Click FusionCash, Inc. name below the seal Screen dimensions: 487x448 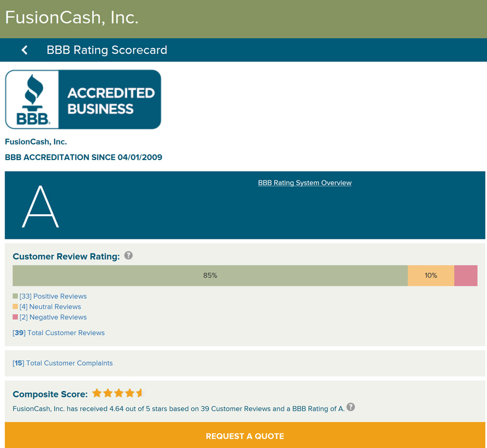click(36, 142)
